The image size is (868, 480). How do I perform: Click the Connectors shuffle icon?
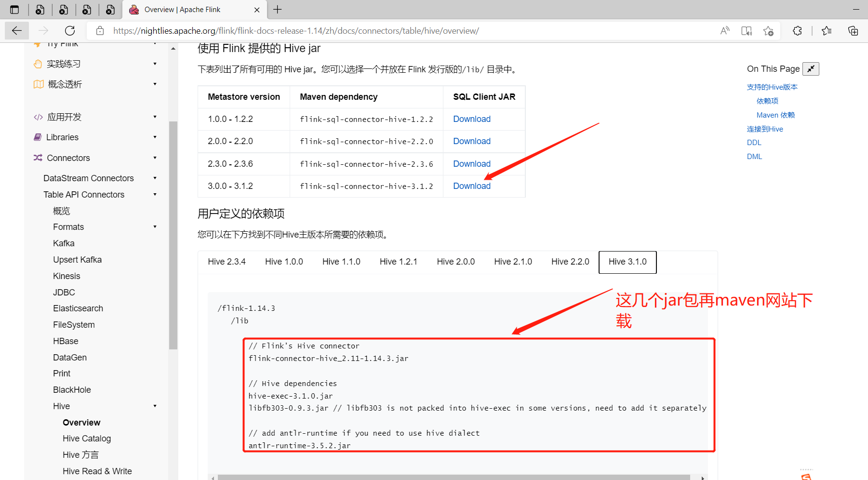coord(38,158)
